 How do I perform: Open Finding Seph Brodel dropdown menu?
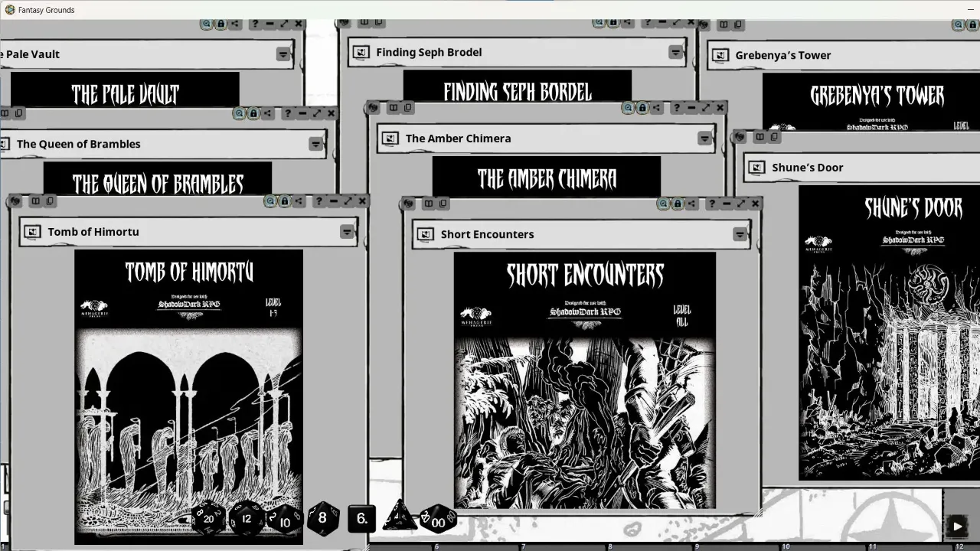point(675,52)
